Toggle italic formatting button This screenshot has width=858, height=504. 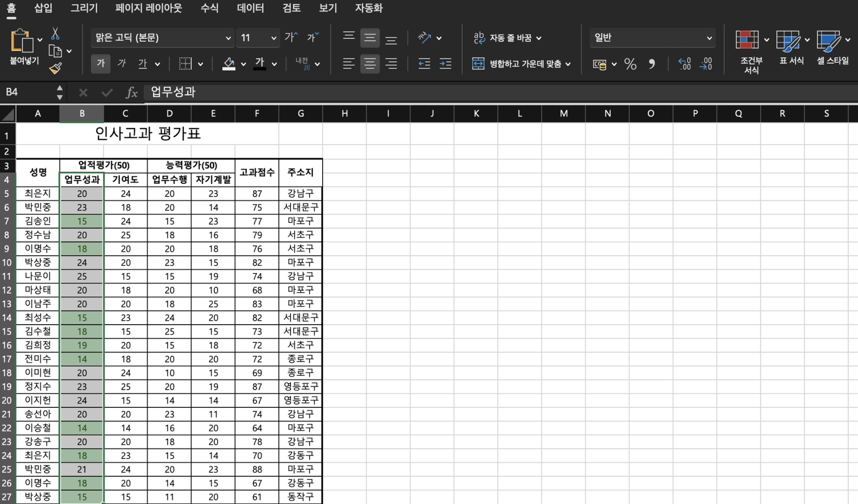(x=121, y=63)
